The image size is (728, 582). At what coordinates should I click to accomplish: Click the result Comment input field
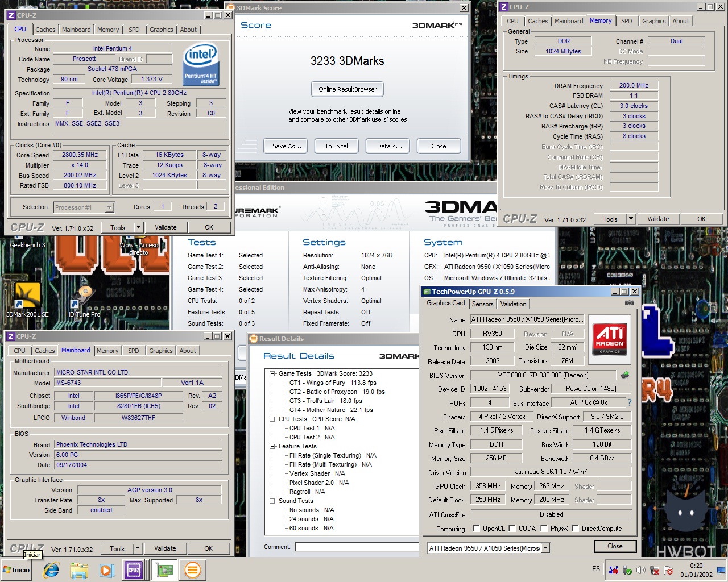(358, 547)
